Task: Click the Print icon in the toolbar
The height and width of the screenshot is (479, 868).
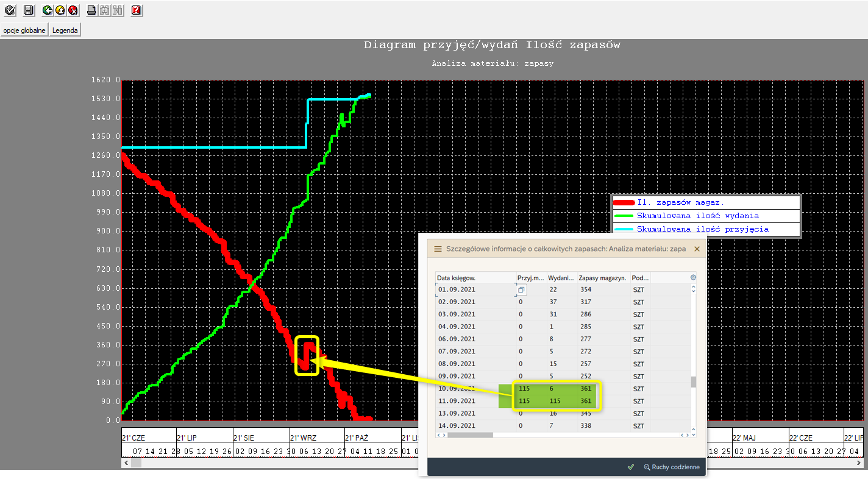Action: point(91,10)
